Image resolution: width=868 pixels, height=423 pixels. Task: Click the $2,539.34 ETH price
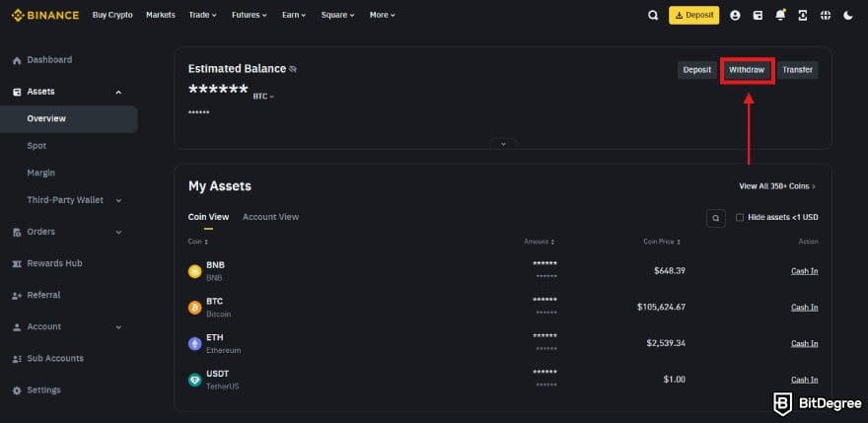(x=666, y=343)
